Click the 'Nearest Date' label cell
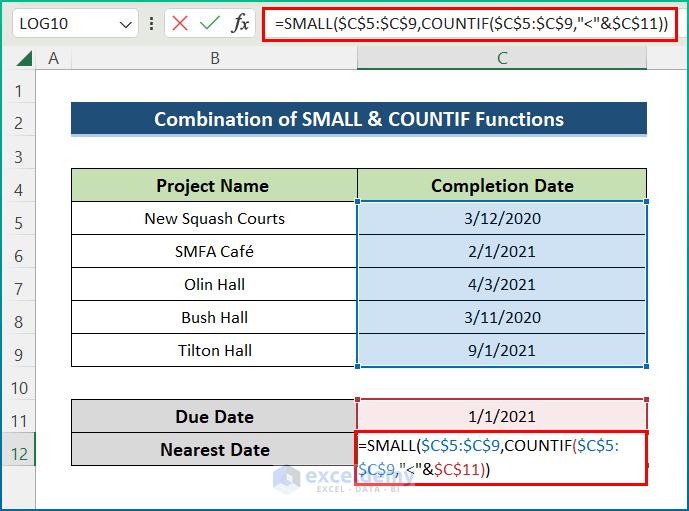 tap(214, 449)
